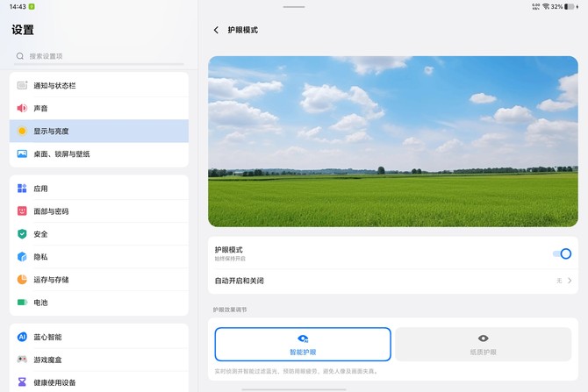Image resolution: width=588 pixels, height=392 pixels.
Task: Click the 运存与存储 pie icon
Action: (x=22, y=280)
